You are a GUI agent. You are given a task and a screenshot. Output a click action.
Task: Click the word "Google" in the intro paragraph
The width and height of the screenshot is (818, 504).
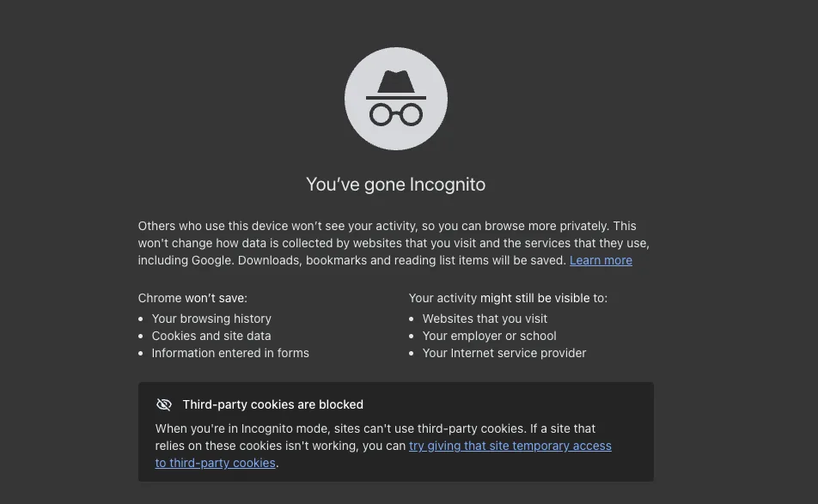point(211,260)
